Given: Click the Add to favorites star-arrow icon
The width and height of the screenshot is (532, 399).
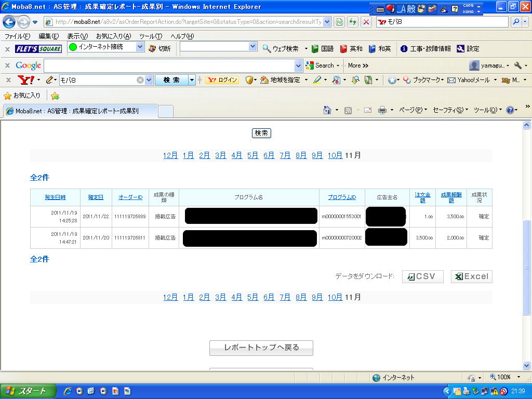Looking at the screenshot, I should pos(55,96).
